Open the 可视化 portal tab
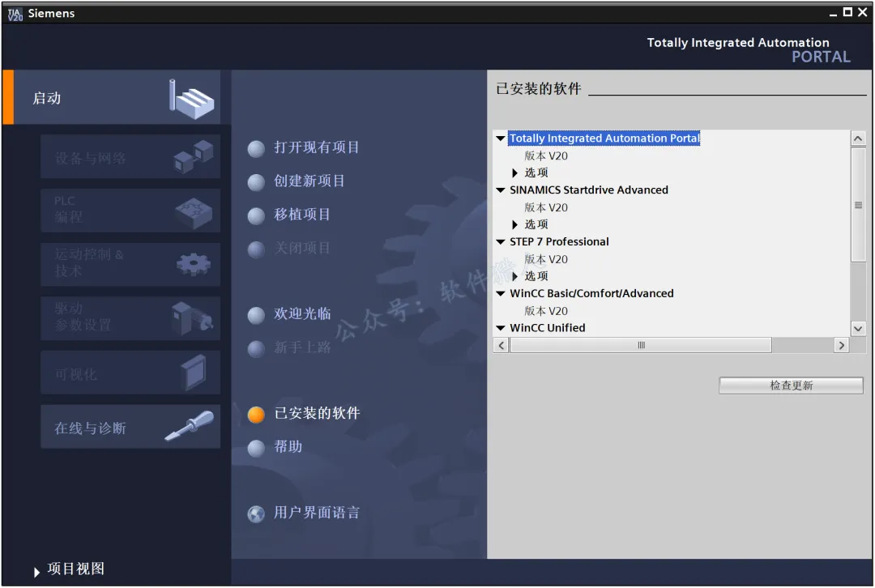875x588 pixels. tap(130, 373)
